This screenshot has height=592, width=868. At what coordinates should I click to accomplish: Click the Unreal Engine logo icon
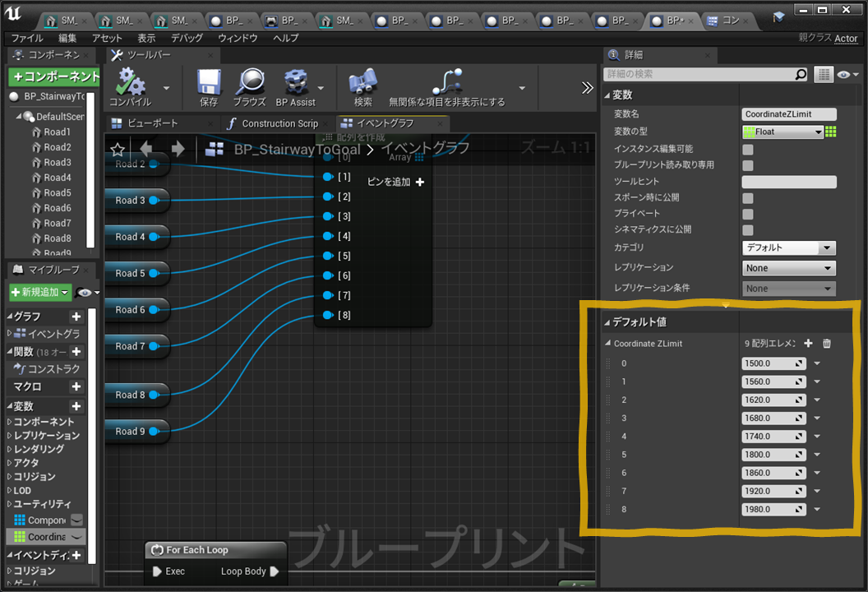[13, 15]
